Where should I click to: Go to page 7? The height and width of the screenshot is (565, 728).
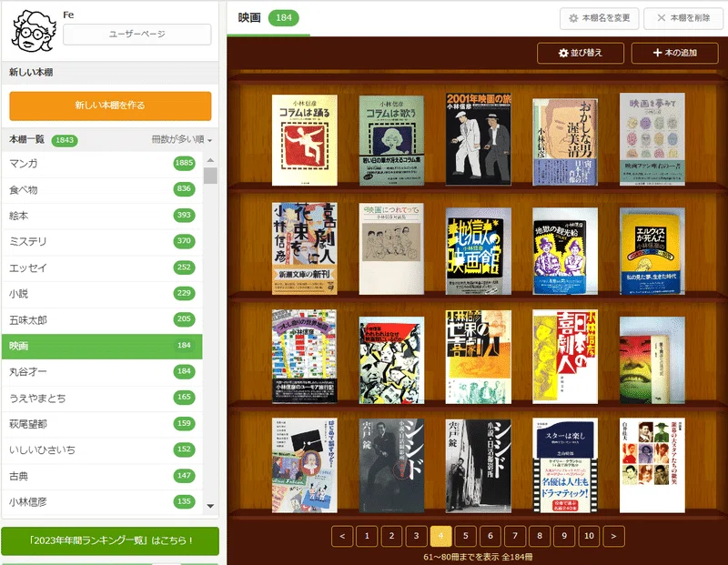pyautogui.click(x=515, y=536)
